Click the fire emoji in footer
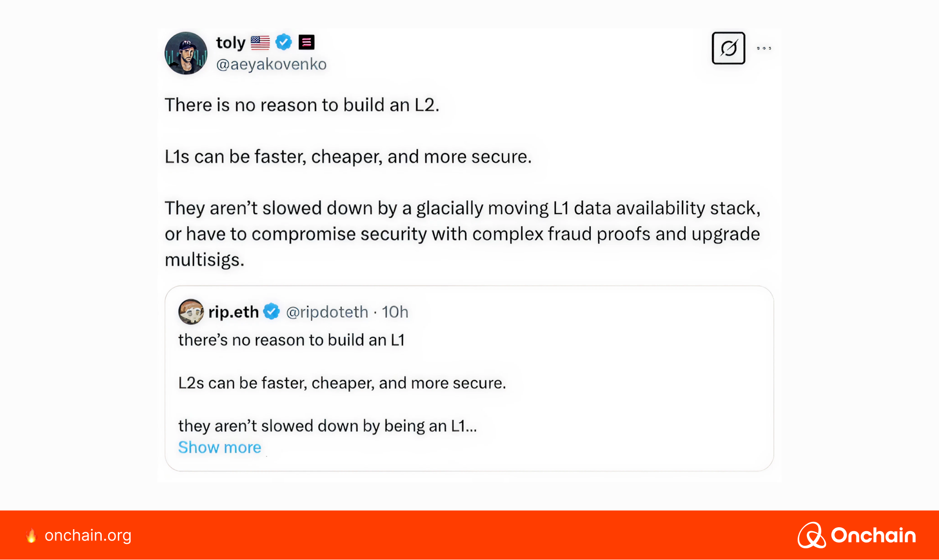Screen dimensions: 939x560 [x=31, y=536]
